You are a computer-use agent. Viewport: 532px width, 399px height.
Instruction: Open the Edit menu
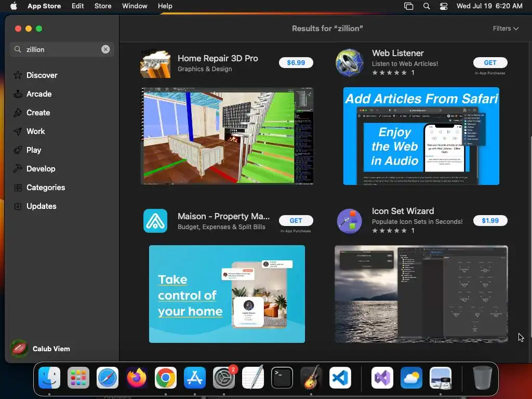(x=78, y=6)
